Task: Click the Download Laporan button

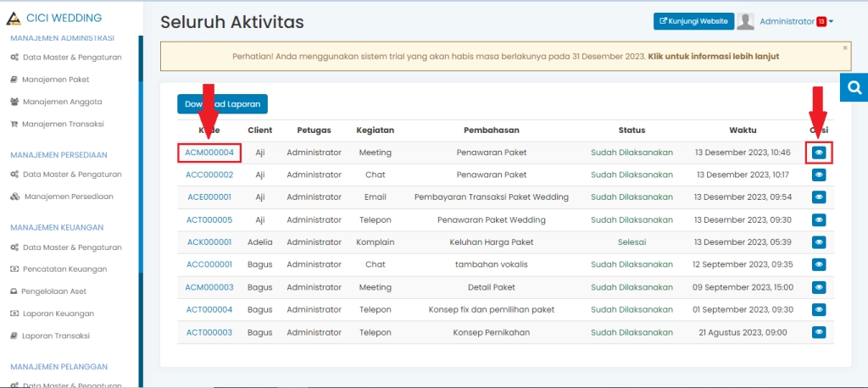Action: (x=222, y=104)
